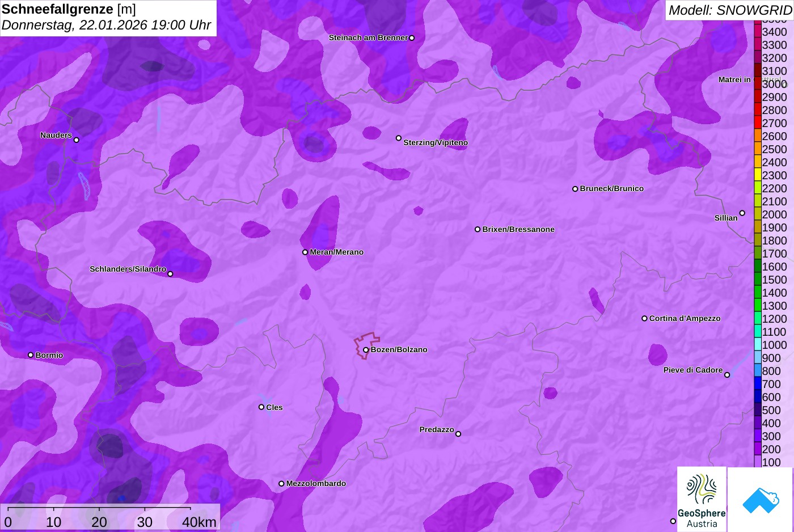
Task: Select the 1000 m legend color swatch
Action: [757, 344]
